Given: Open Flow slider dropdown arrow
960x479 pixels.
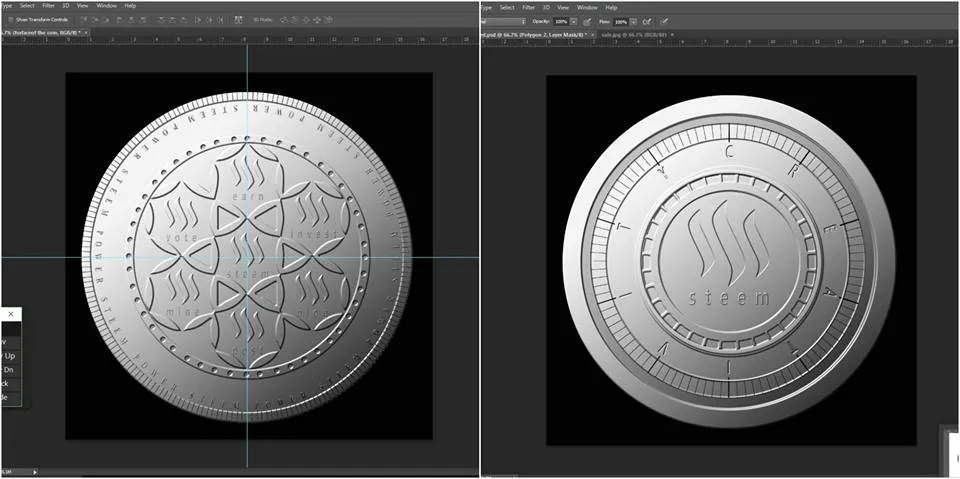Looking at the screenshot, I should (x=633, y=21).
